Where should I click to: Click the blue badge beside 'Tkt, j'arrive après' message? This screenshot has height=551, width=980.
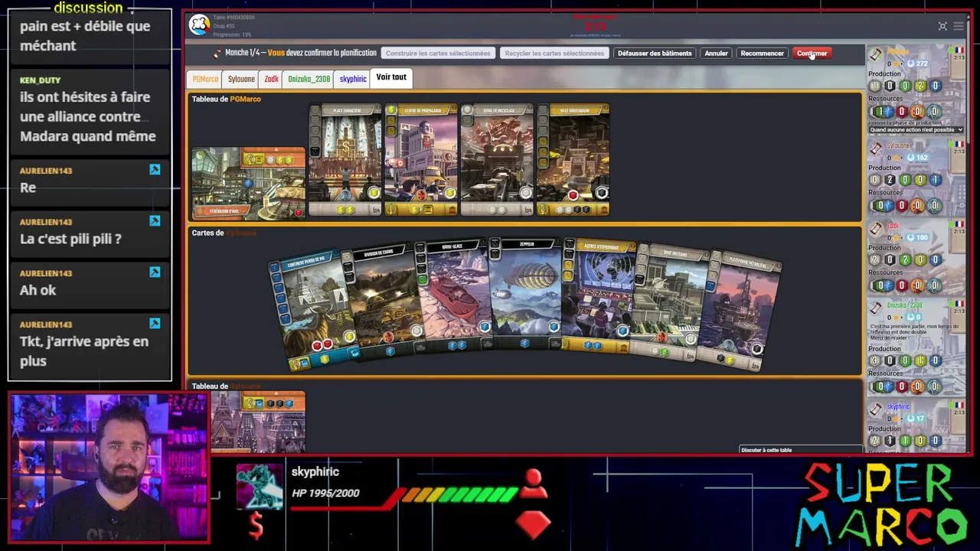[155, 324]
